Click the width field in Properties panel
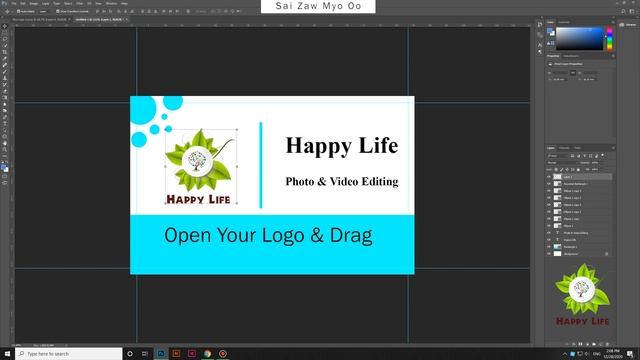 [560, 73]
